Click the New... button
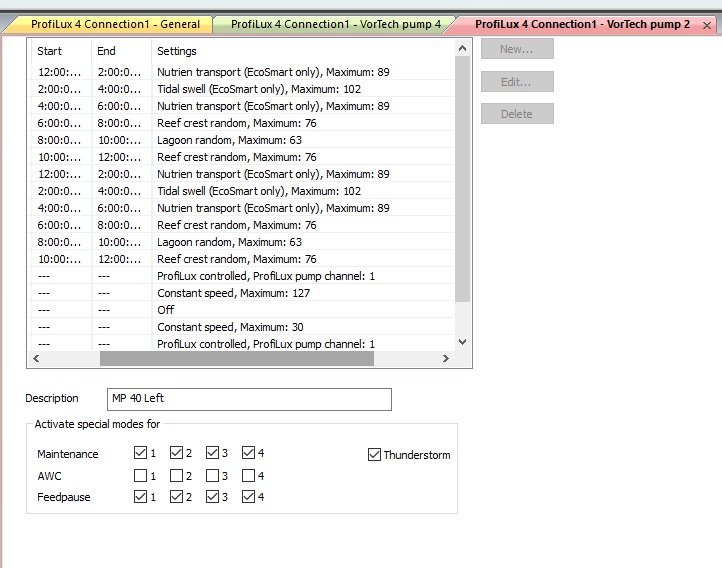 point(517,49)
